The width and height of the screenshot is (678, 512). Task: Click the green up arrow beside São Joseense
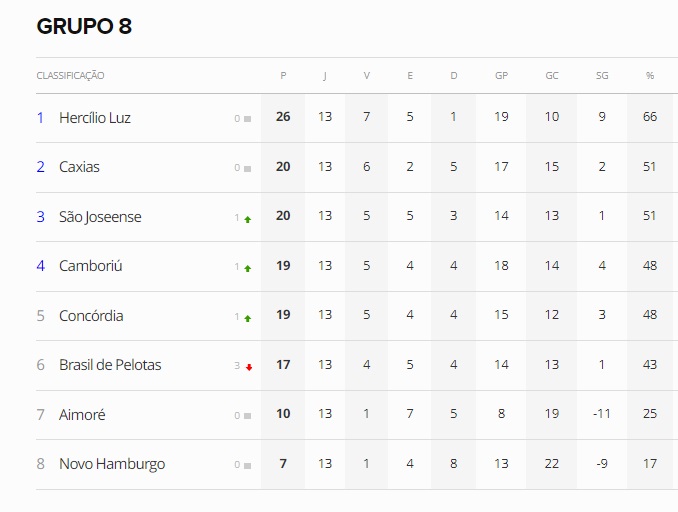pos(248,219)
